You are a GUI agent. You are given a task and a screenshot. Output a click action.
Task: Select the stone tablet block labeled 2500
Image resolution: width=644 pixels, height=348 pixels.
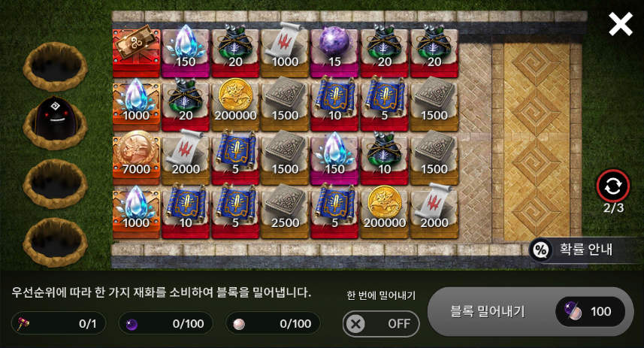coord(285,212)
